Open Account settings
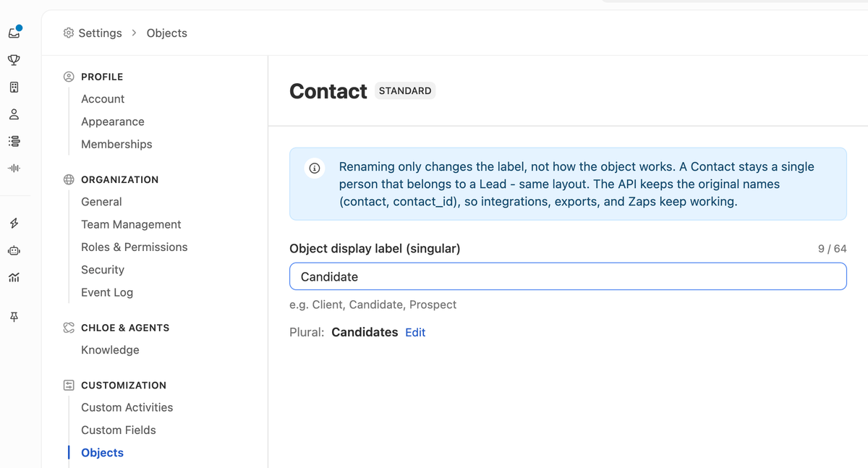868x468 pixels. pos(103,99)
